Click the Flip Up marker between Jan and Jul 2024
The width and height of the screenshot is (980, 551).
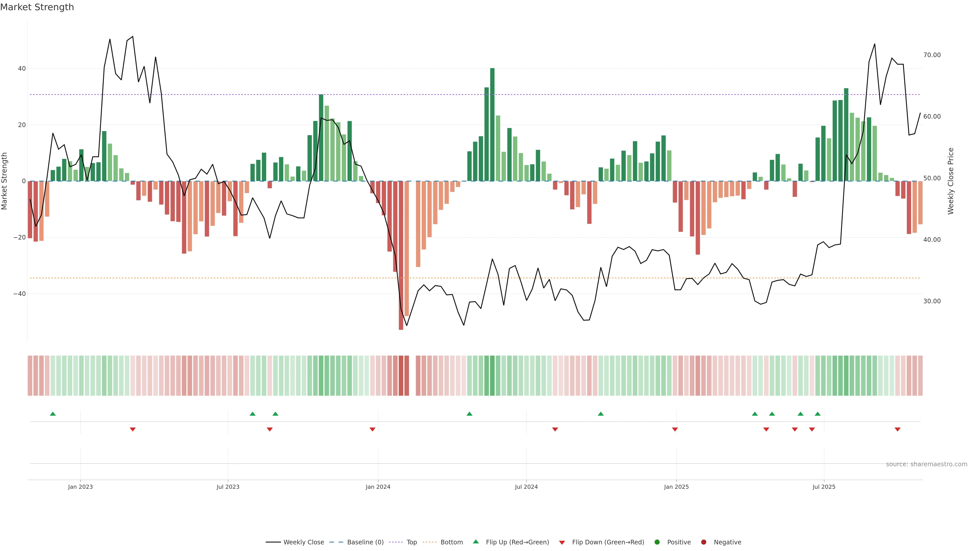[x=470, y=414]
